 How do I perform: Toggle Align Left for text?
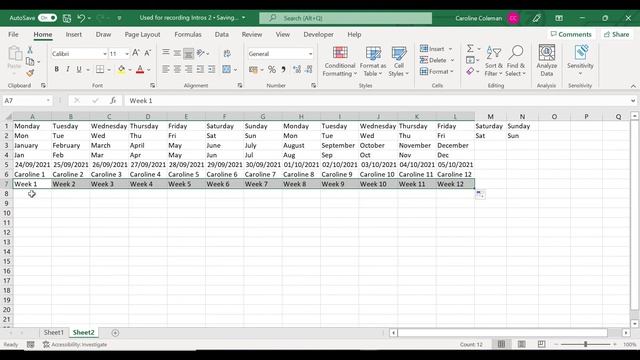(x=165, y=69)
